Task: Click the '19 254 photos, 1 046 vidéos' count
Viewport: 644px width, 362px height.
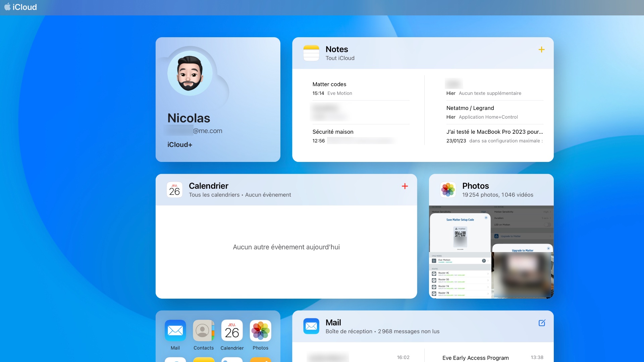Action: (x=498, y=195)
